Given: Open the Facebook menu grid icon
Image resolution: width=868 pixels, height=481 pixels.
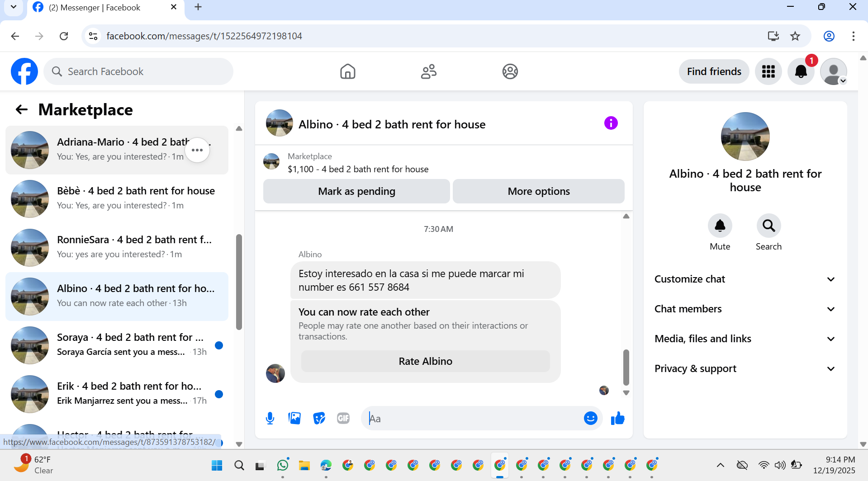Looking at the screenshot, I should click(768, 71).
